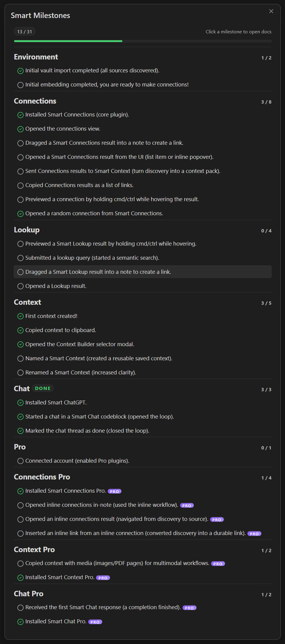The width and height of the screenshot is (285, 644).
Task: Click the green milestones progress bar
Action: click(68, 41)
